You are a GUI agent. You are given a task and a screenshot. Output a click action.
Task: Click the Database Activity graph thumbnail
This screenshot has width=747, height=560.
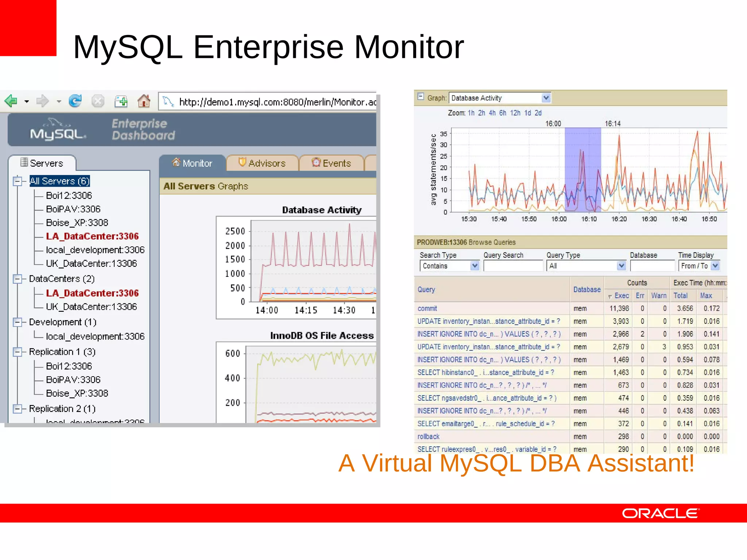point(296,268)
